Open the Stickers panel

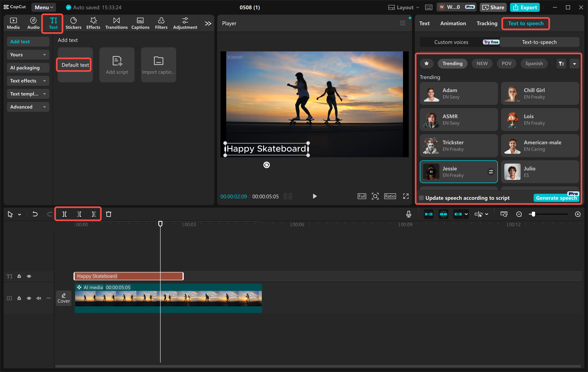tap(73, 23)
